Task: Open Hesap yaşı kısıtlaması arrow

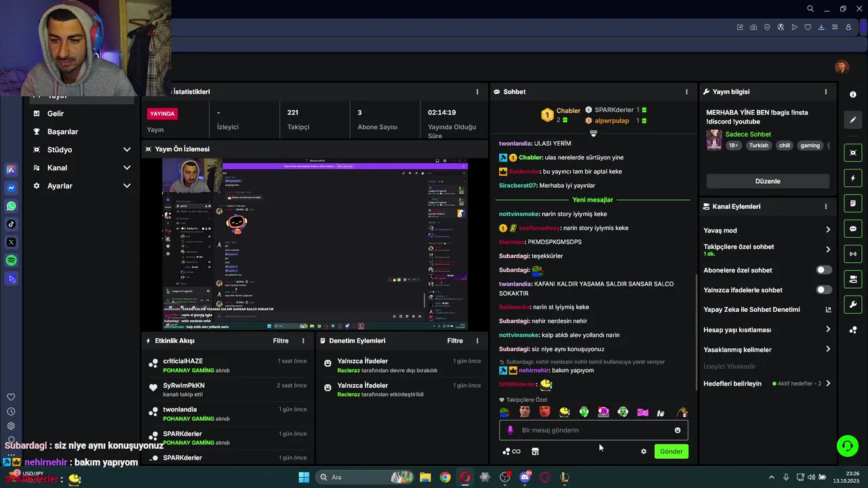Action: 827,329
